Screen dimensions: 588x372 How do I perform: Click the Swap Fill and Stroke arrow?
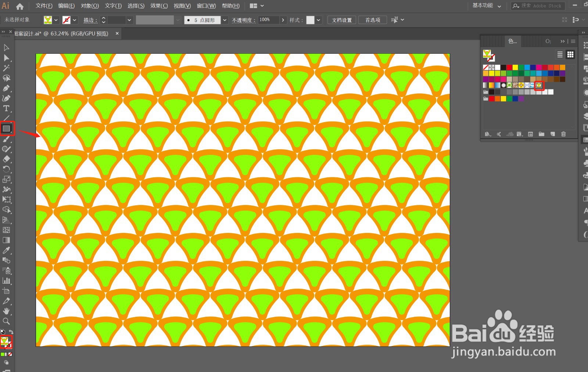click(11, 332)
